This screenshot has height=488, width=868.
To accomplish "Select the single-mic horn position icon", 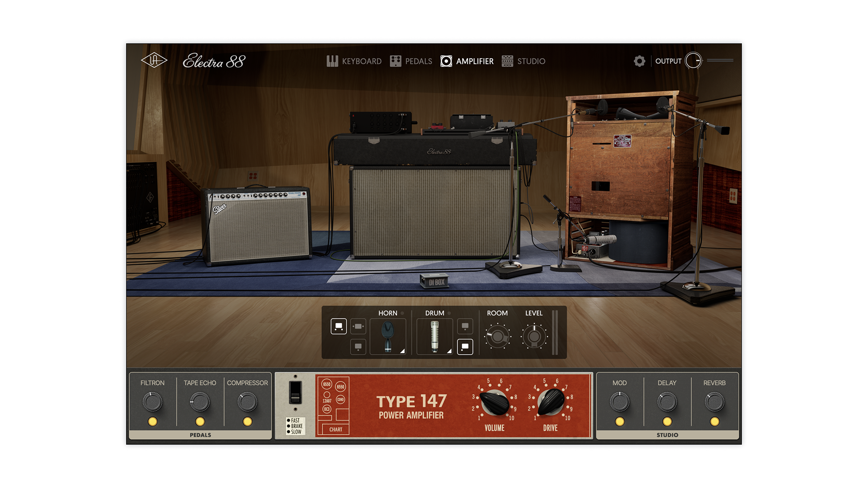I will click(358, 347).
